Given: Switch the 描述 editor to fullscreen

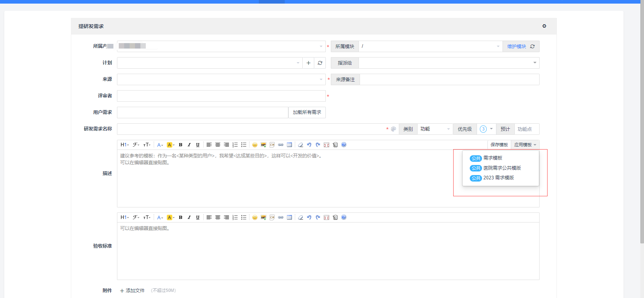Looking at the screenshot, I should [326, 145].
